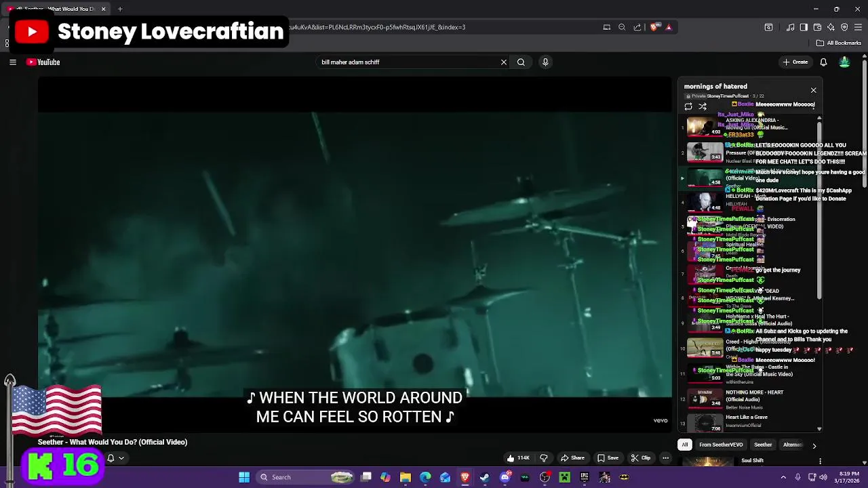Open Brave main menu
868x488 pixels.
859,27
